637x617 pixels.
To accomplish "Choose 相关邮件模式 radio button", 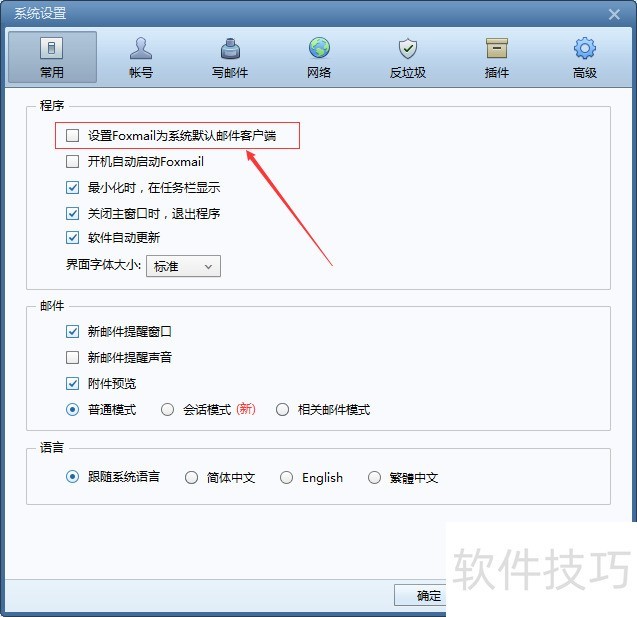I will [282, 409].
